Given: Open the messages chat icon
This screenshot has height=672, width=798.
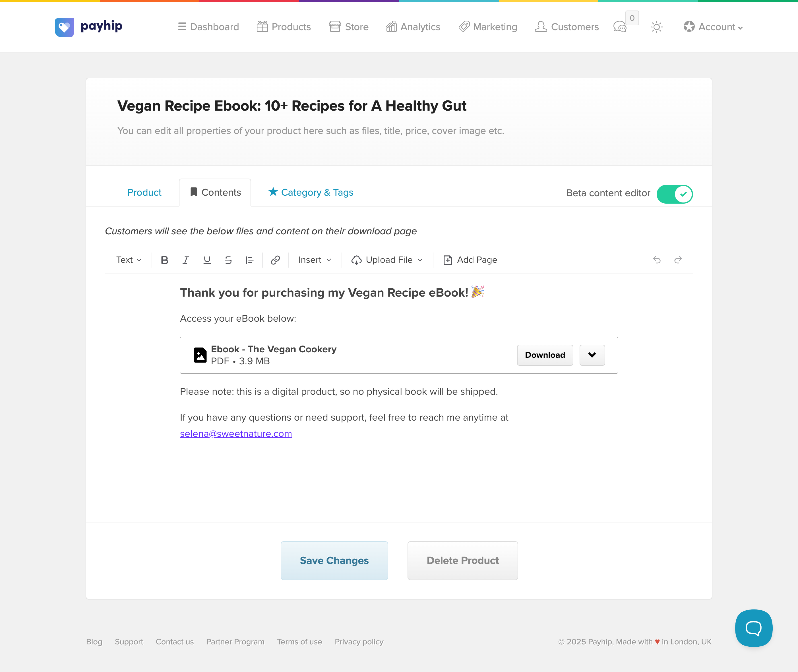Looking at the screenshot, I should point(620,27).
